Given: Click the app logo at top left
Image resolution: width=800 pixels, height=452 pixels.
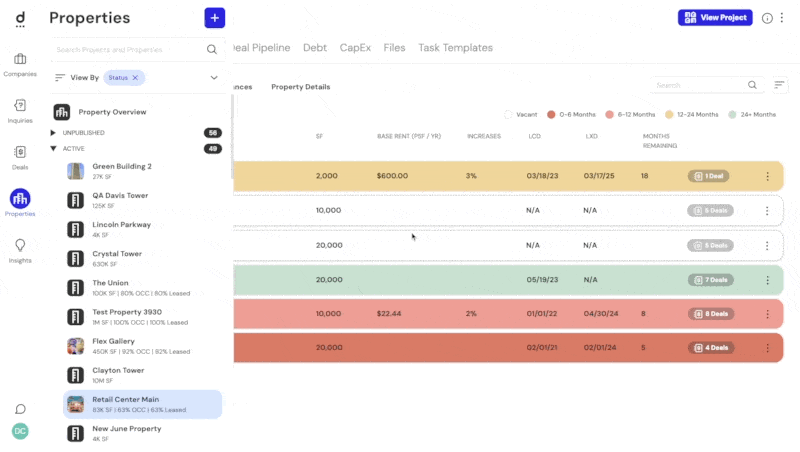Looking at the screenshot, I should point(20,19).
